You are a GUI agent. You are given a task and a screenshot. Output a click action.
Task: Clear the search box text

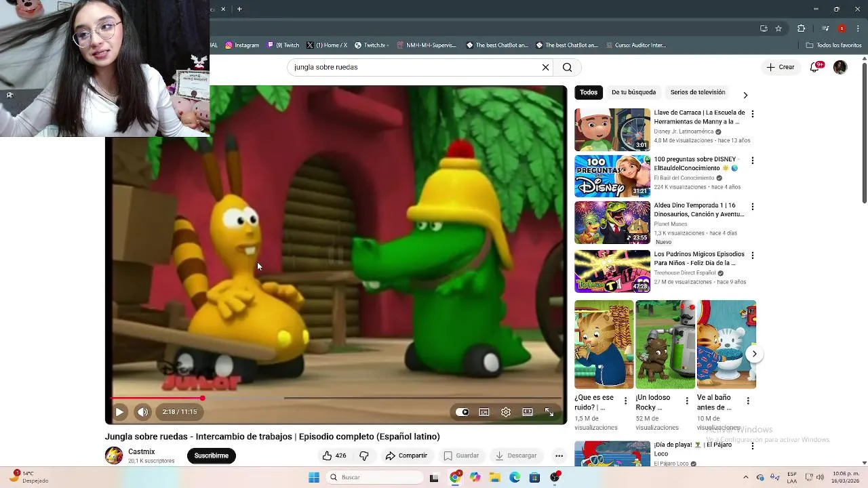pyautogui.click(x=545, y=67)
